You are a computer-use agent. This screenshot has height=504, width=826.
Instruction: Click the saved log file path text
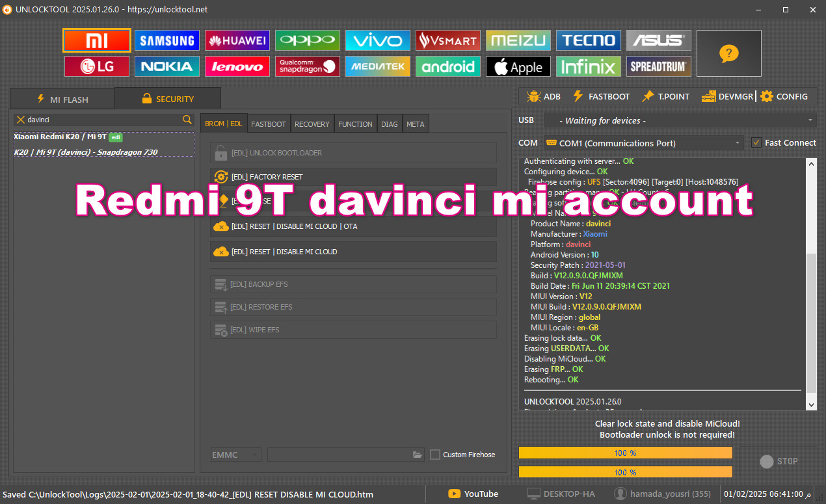tap(187, 494)
